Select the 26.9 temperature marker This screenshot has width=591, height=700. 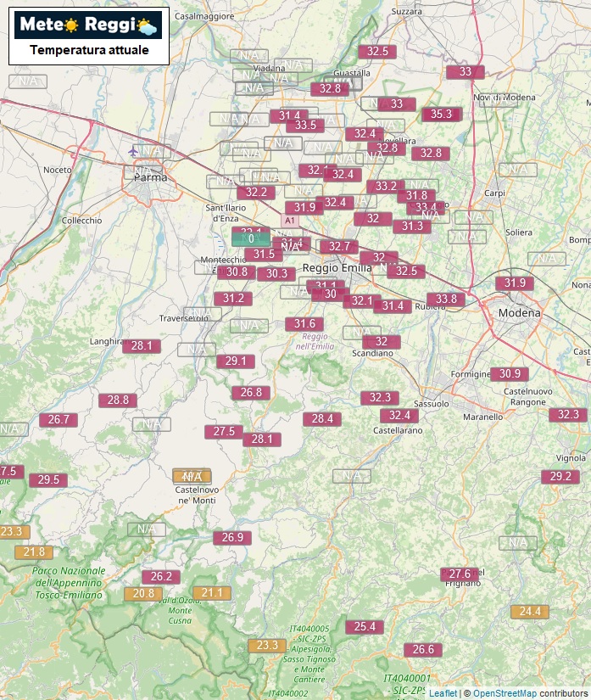[232, 537]
